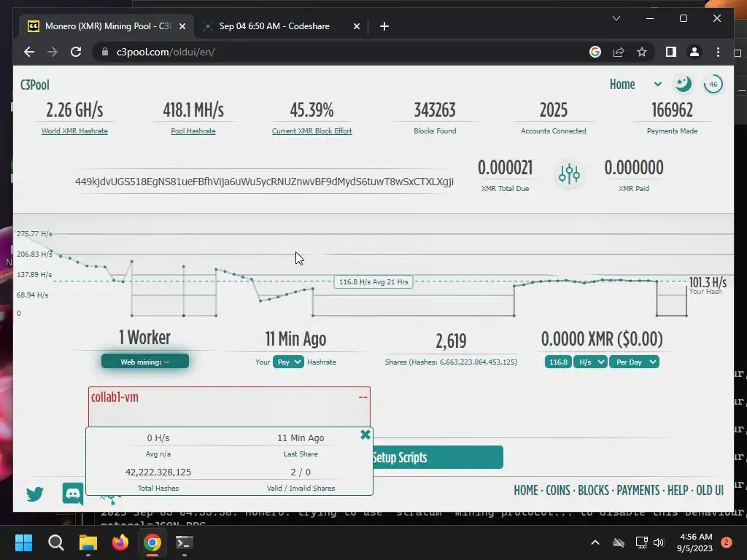Toggle the browser side panel

click(x=671, y=52)
